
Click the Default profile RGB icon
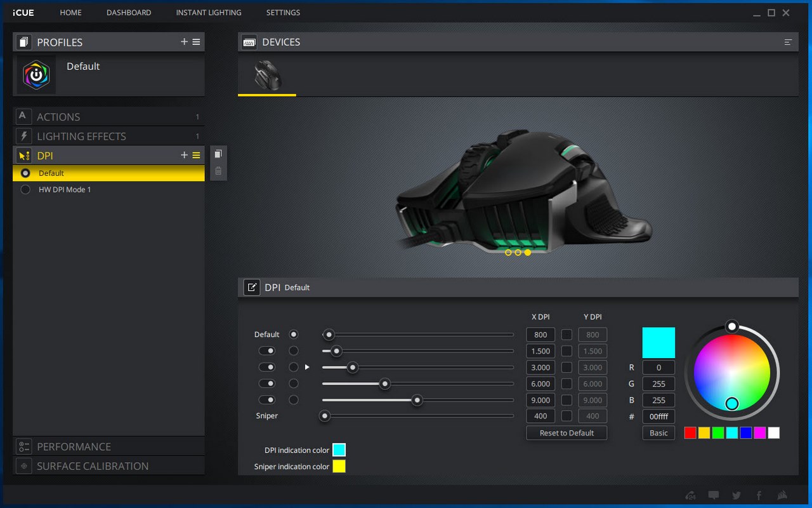click(36, 75)
